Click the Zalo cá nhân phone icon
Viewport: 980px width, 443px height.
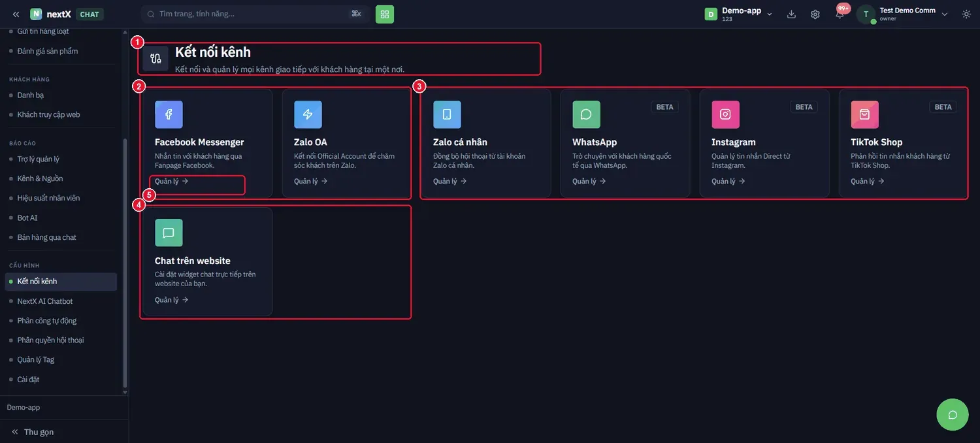tap(447, 114)
